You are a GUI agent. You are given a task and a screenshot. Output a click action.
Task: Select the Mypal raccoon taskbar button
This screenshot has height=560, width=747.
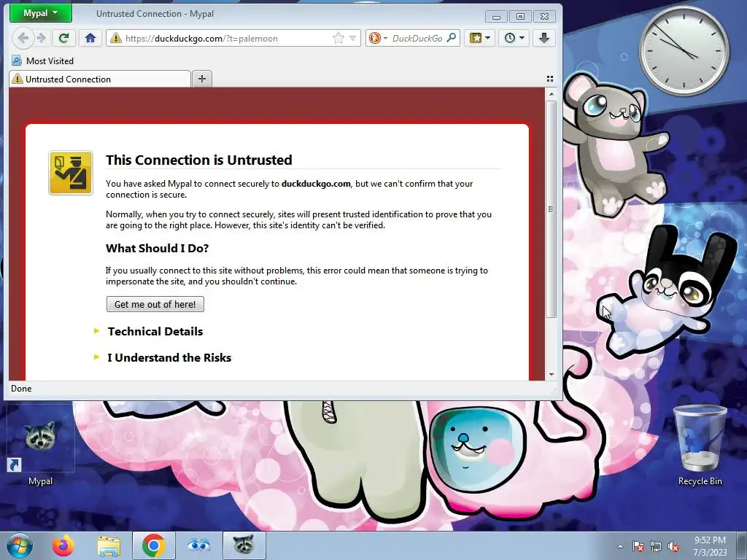tap(244, 545)
